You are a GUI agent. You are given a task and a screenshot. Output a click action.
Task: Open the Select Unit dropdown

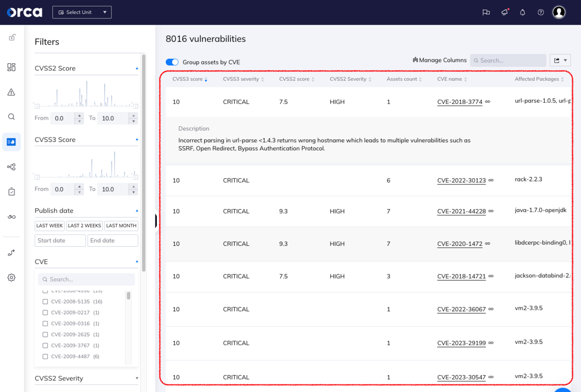coord(82,12)
